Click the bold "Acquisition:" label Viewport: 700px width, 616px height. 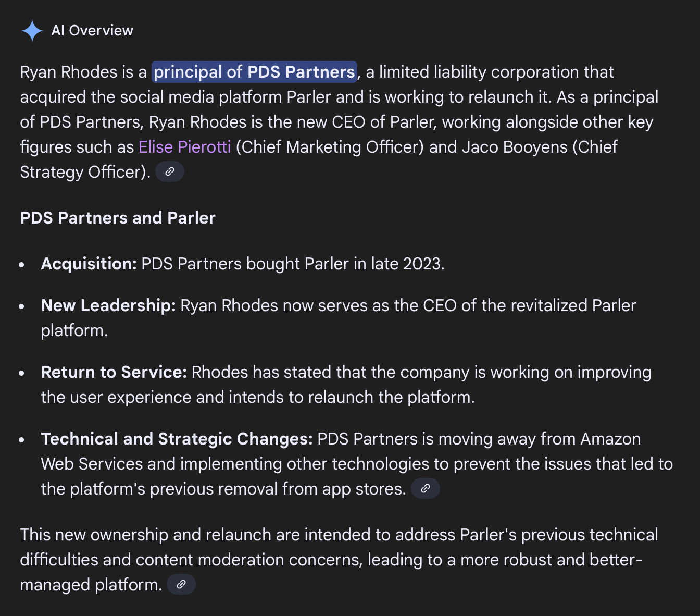pos(89,264)
